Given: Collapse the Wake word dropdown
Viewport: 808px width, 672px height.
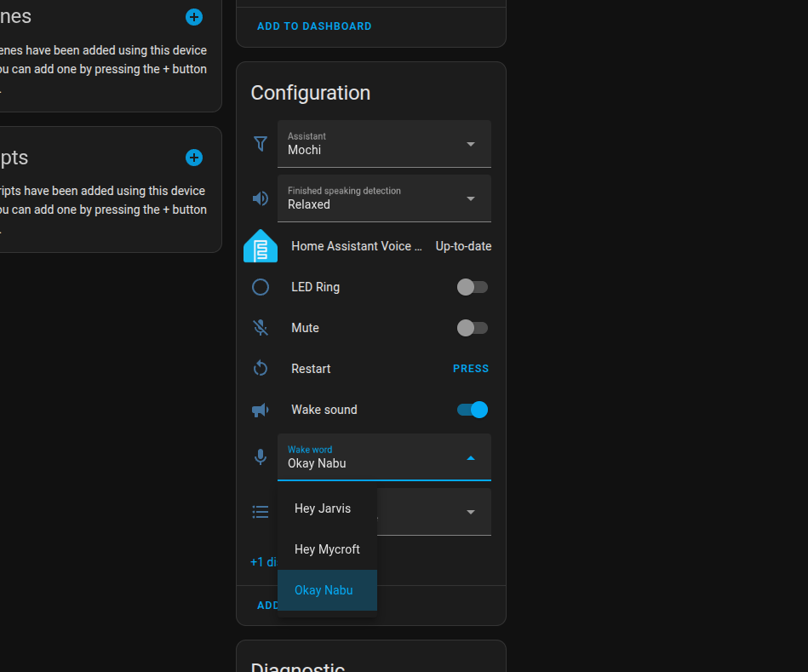Looking at the screenshot, I should tap(470, 457).
